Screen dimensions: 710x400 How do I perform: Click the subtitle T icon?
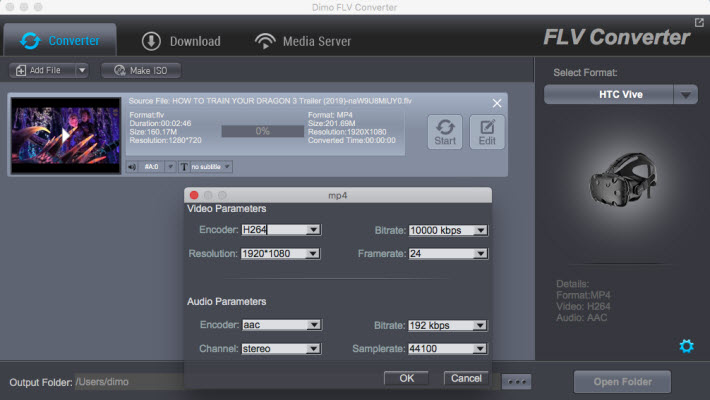tap(184, 166)
